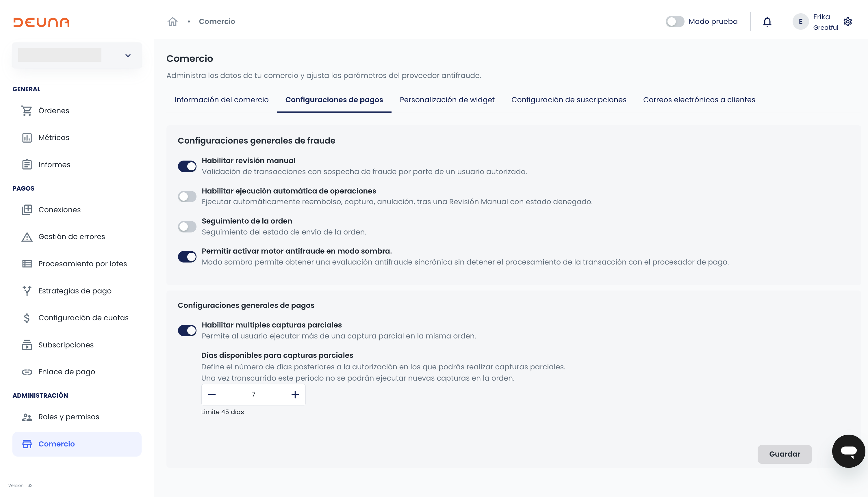Enable the Modo prueba switch

pyautogui.click(x=674, y=21)
